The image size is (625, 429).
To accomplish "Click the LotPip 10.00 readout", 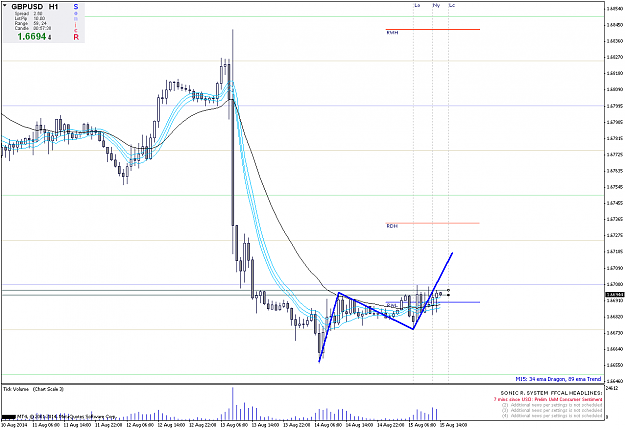I will click(x=29, y=18).
